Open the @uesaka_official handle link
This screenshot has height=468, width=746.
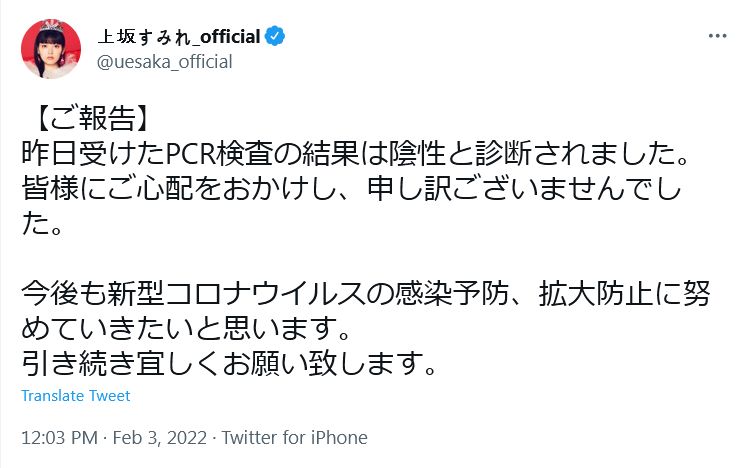164,62
